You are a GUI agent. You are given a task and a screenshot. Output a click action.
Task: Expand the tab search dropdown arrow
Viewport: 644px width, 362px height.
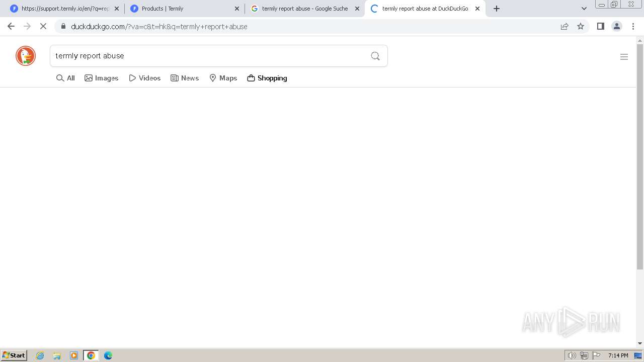point(584,9)
